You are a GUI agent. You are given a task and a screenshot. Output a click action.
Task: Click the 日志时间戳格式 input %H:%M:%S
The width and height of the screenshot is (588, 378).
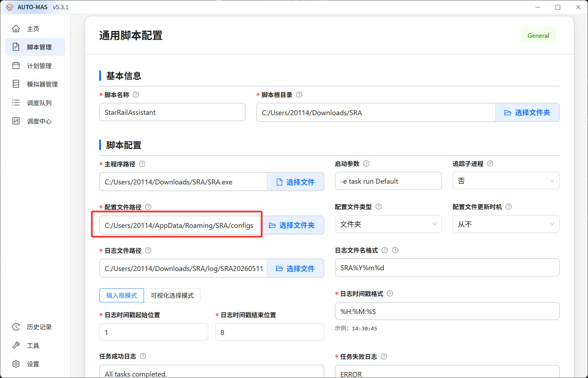tap(447, 311)
